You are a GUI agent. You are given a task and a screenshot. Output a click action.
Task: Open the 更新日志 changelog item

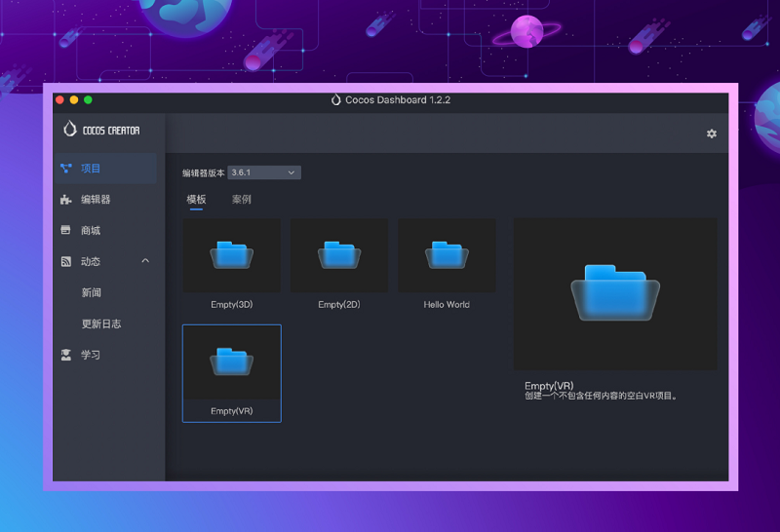pos(101,324)
